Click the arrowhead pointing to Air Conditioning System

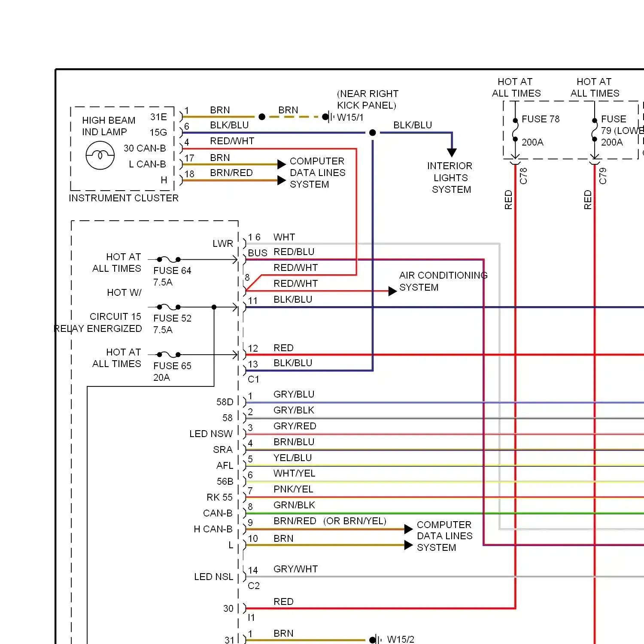point(392,291)
